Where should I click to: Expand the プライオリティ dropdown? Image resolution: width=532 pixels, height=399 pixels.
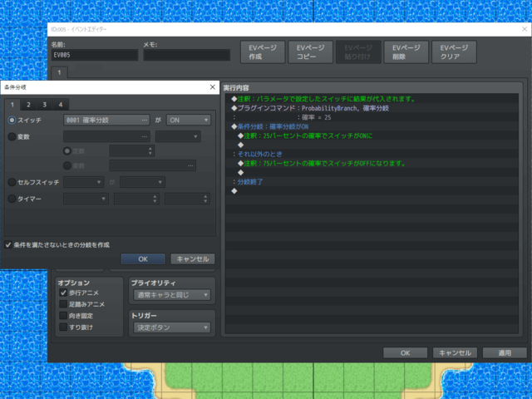click(170, 295)
